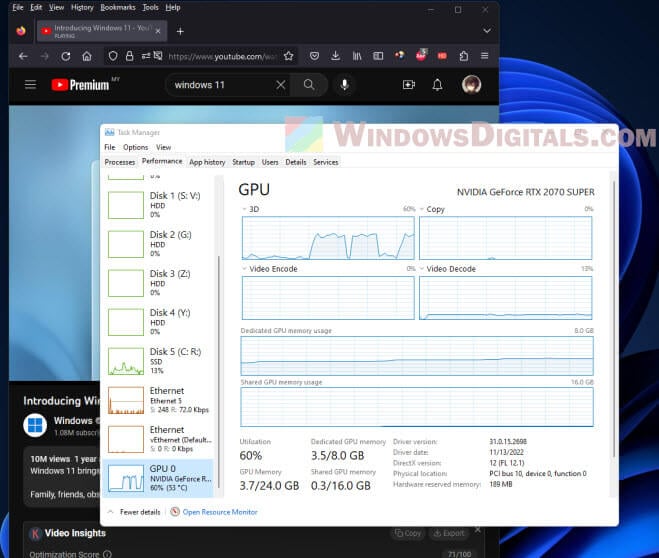Switch to the Users tab

click(x=270, y=162)
